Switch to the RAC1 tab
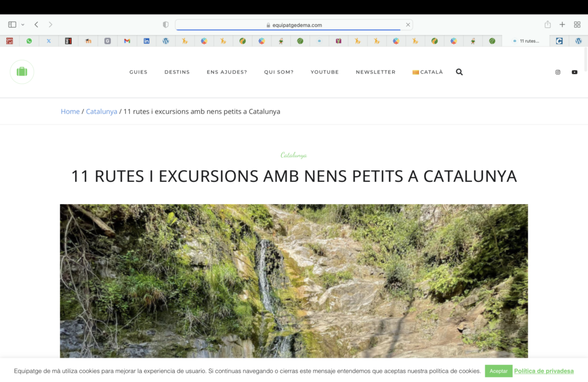The height and width of the screenshot is (382, 588). (68, 41)
